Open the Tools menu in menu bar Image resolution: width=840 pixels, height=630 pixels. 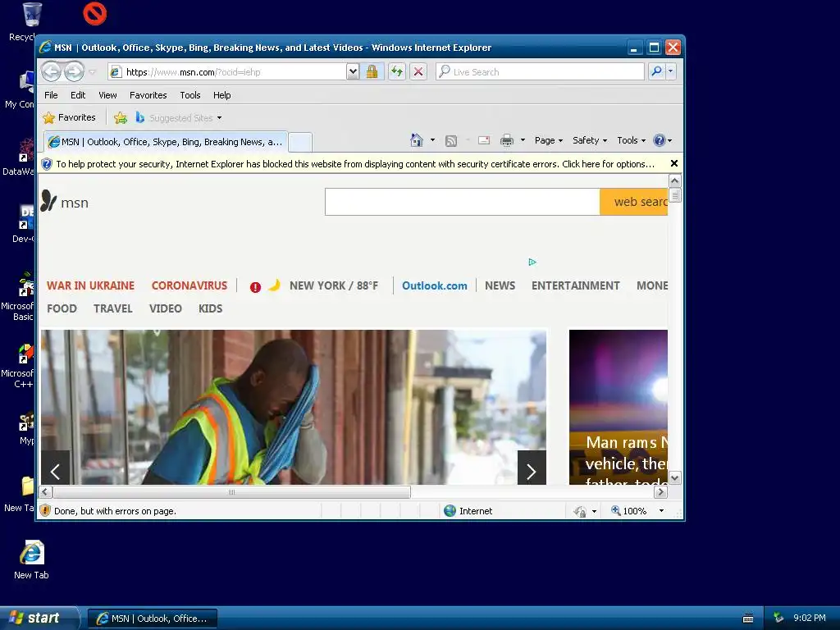[x=190, y=95]
